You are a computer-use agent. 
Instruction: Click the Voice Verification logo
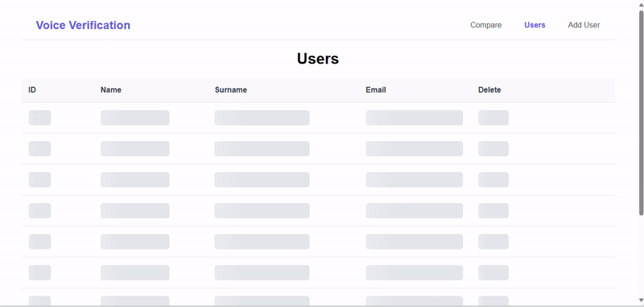tap(83, 25)
